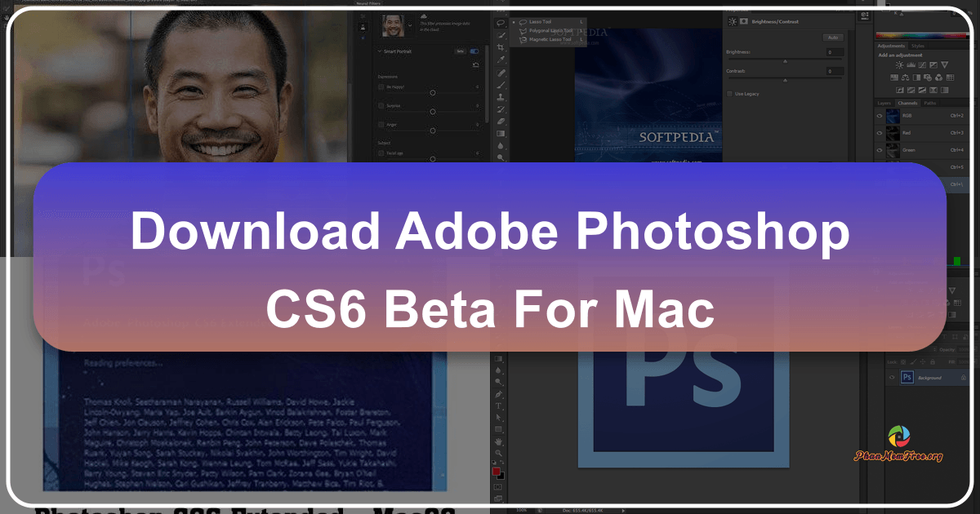The image size is (980, 514).
Task: Select the Lasso tool in the left toolbar
Action: tap(501, 22)
